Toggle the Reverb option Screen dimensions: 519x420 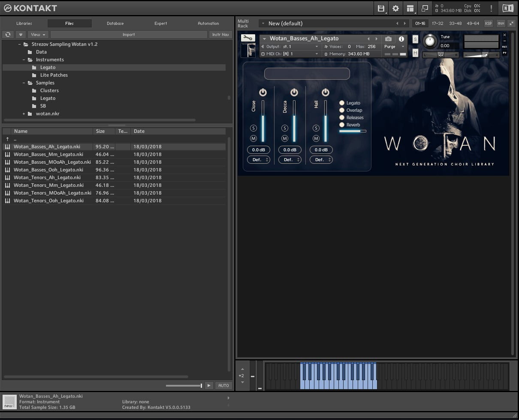coord(342,125)
